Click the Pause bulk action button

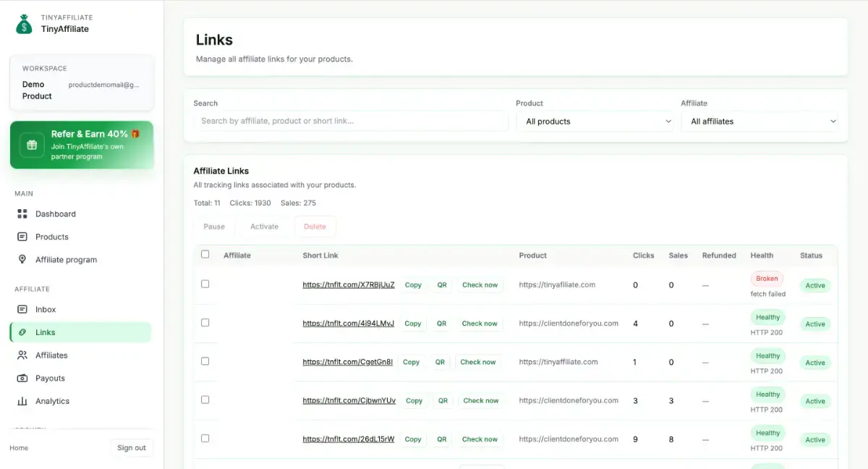(214, 227)
